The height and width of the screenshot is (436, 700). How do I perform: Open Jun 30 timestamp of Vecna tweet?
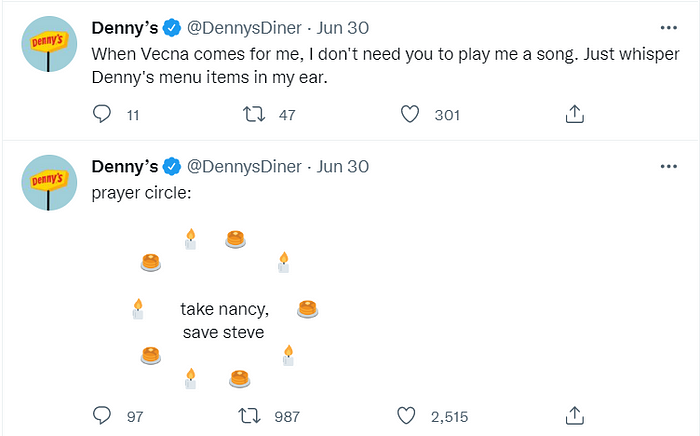point(343,28)
